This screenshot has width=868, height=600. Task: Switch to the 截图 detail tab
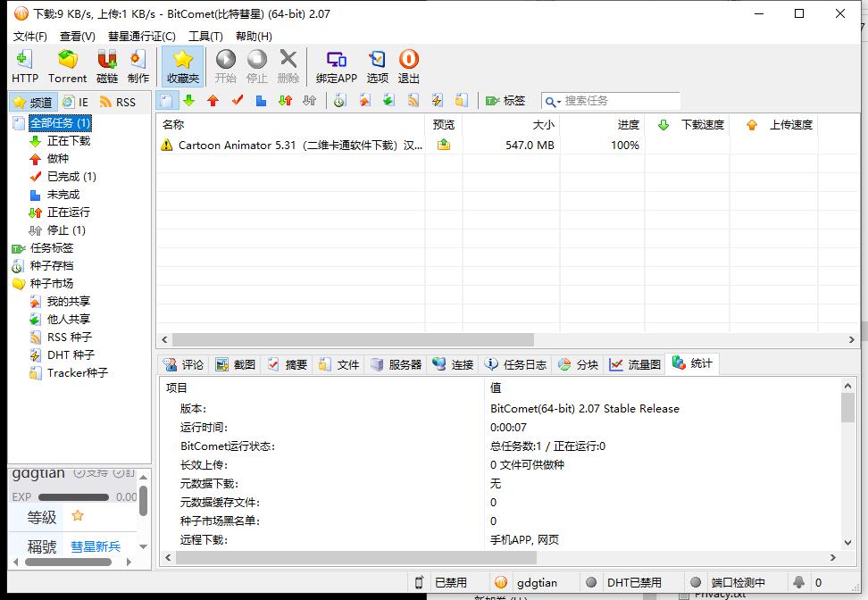pos(236,364)
